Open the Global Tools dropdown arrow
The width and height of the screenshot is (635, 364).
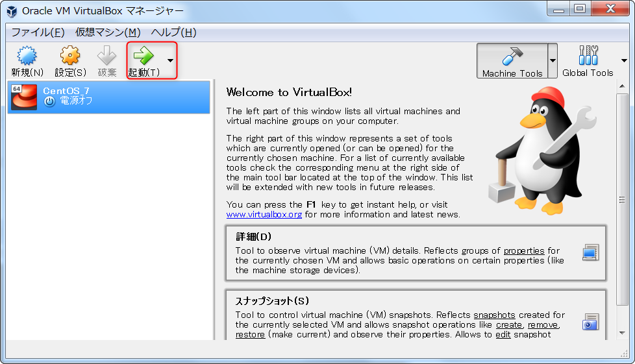click(x=624, y=61)
